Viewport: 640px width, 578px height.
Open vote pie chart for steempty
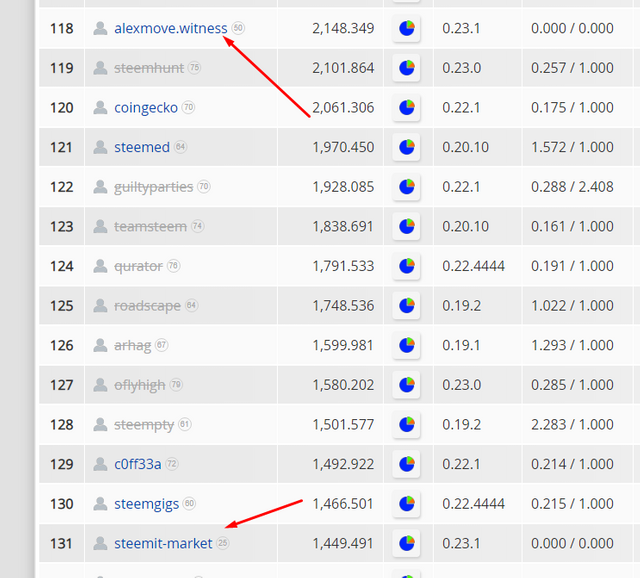tap(407, 425)
